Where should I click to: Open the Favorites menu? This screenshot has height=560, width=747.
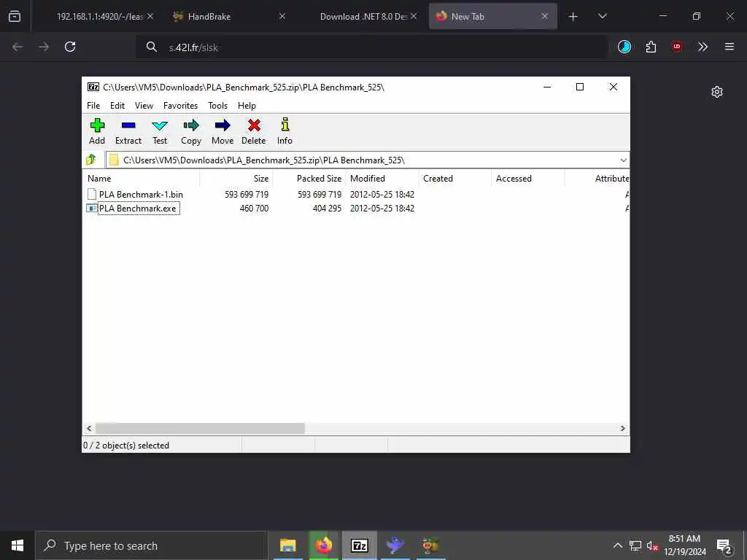180,106
